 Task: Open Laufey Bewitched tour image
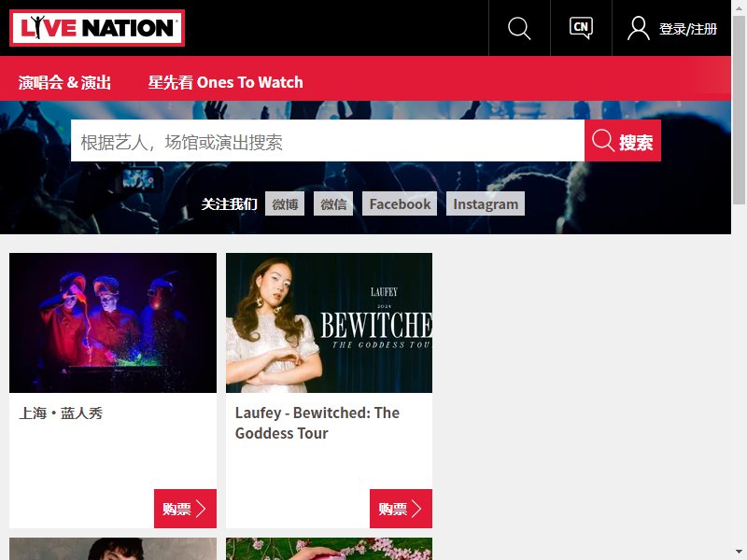coord(330,323)
